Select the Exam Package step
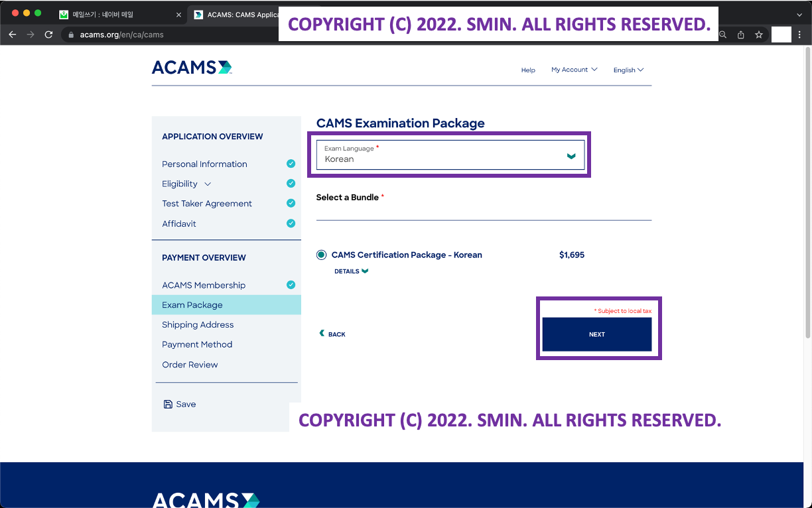 click(x=226, y=305)
